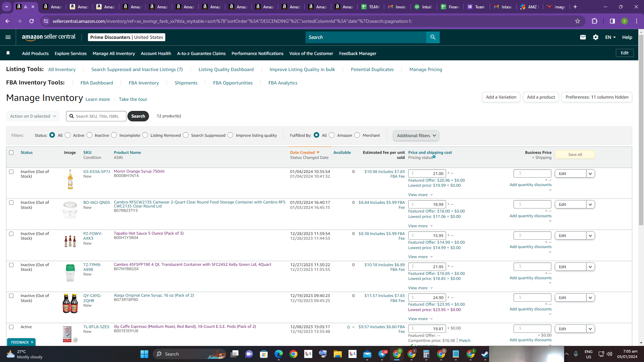Click the page vertical scrollbar thumb
This screenshot has width=644, height=362.
pos(641,130)
